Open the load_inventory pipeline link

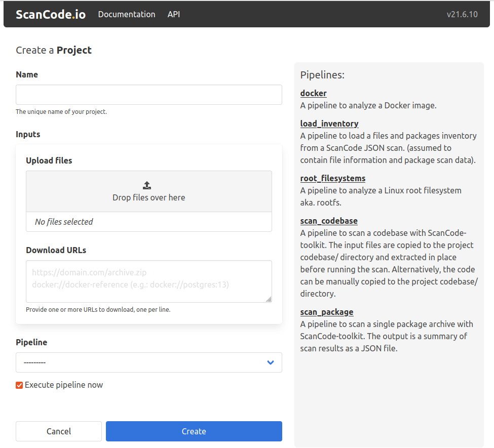point(329,124)
